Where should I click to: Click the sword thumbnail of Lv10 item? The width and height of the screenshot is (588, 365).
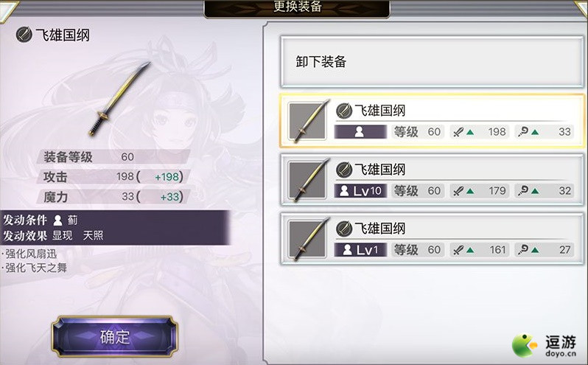point(307,180)
